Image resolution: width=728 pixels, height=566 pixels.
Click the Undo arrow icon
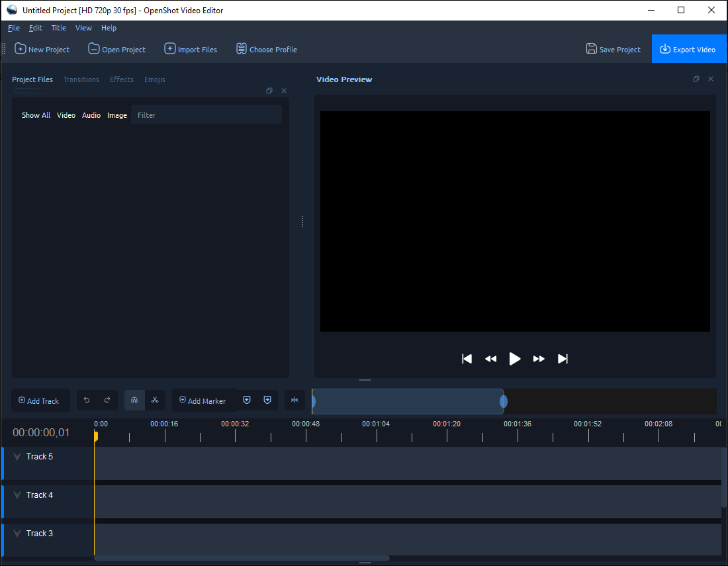coord(87,400)
